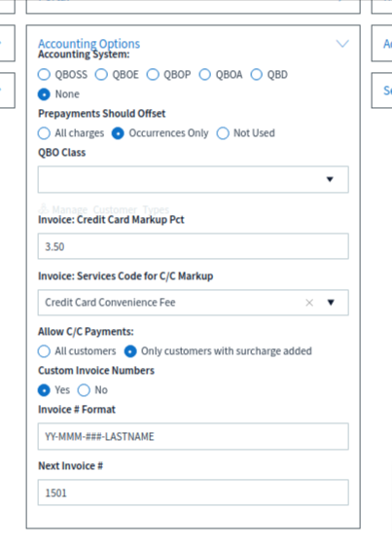Choose QBOA as accounting system
The image size is (392, 547).
204,75
